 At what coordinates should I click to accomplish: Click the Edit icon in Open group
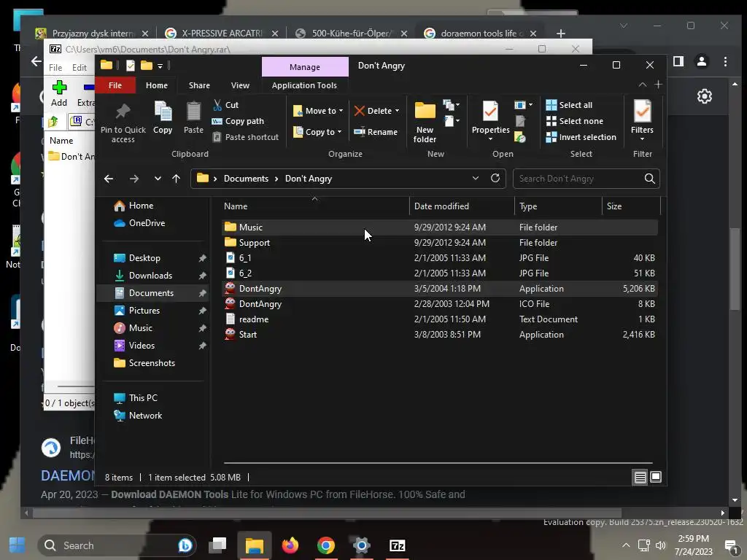pyautogui.click(x=519, y=122)
